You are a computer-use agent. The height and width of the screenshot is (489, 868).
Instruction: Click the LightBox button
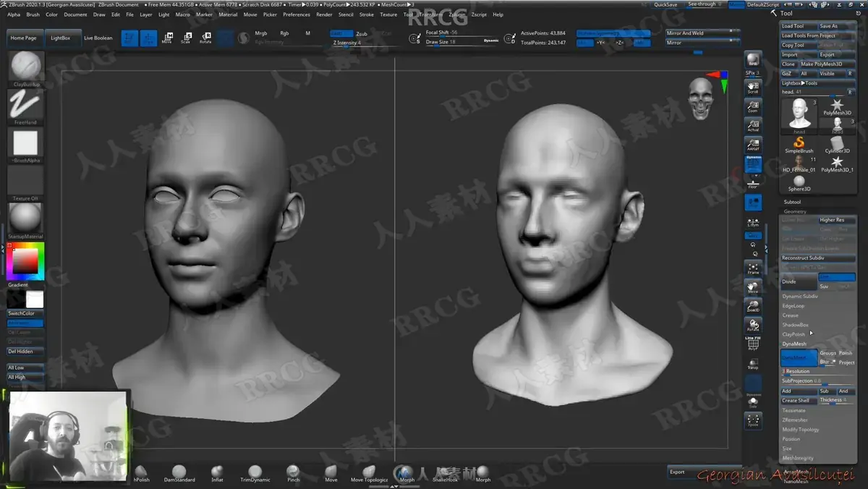61,38
